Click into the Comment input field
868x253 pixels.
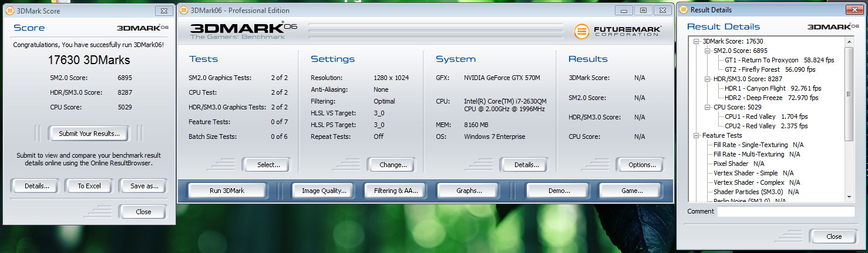(786, 211)
